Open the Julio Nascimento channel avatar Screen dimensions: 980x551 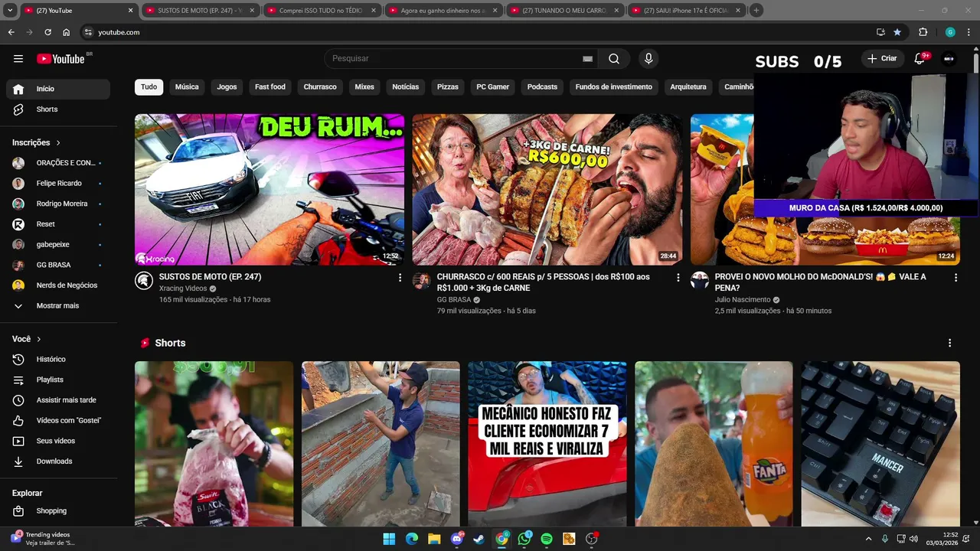(699, 280)
